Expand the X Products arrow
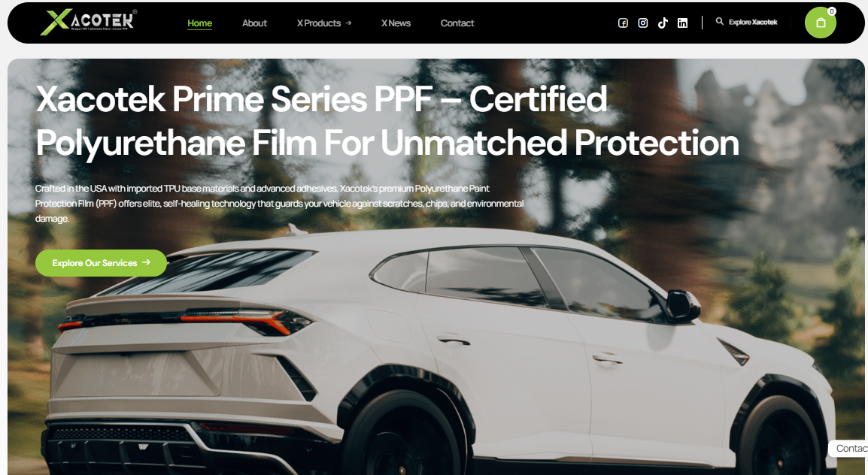Image resolution: width=868 pixels, height=475 pixels. point(348,23)
